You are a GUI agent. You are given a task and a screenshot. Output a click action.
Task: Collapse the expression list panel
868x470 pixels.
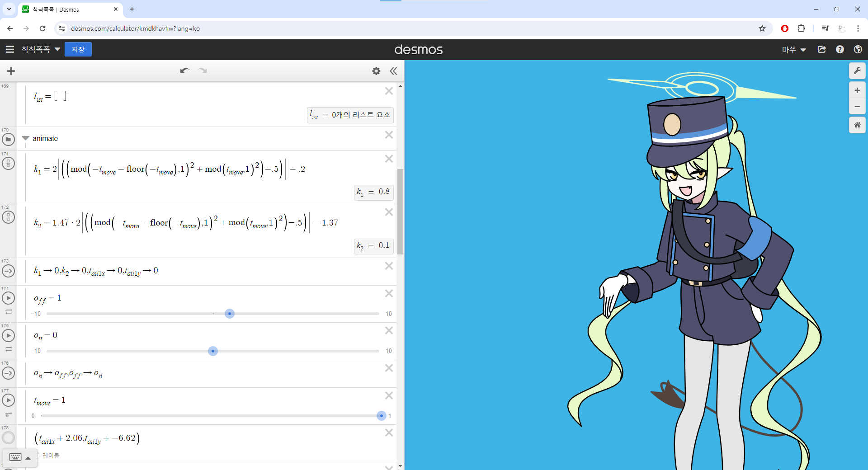click(x=393, y=71)
